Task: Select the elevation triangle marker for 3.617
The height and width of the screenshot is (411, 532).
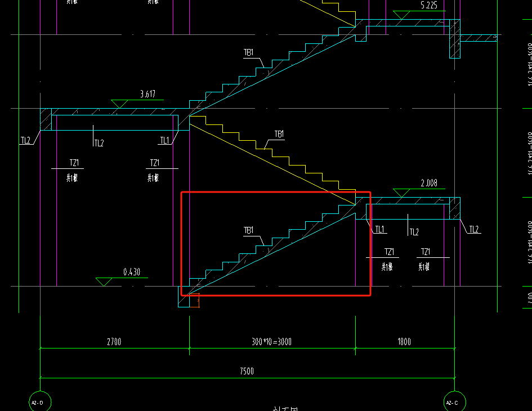Action: [x=119, y=104]
